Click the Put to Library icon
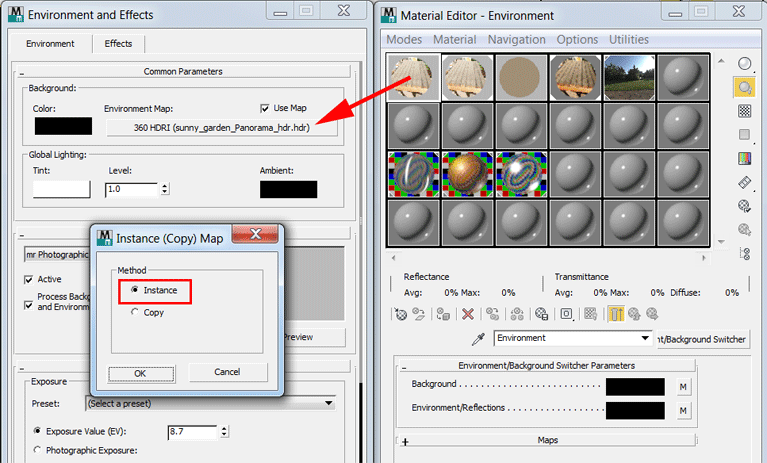This screenshot has height=463, width=767. [541, 314]
